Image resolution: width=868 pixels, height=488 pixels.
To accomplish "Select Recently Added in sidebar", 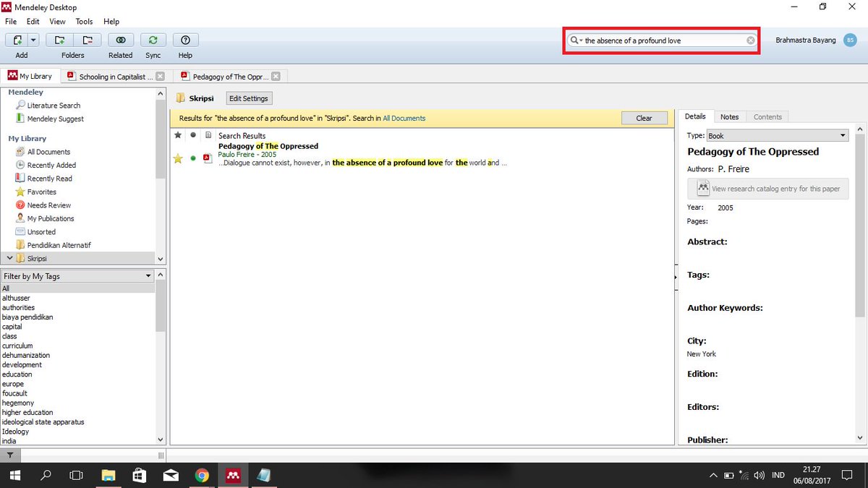I will pos(51,165).
